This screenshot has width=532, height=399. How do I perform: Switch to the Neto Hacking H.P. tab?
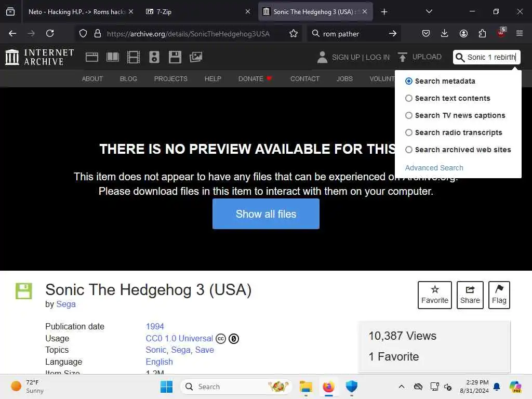click(x=76, y=12)
